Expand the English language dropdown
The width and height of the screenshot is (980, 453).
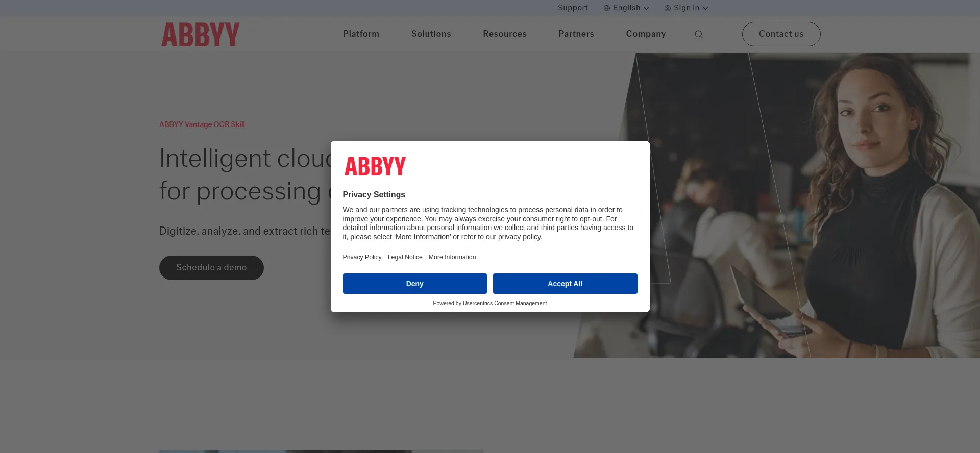(x=626, y=8)
